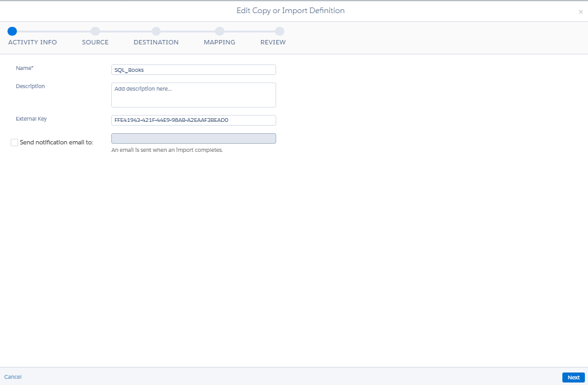The width and height of the screenshot is (588, 385).
Task: Switch to the REVIEW step label
Action: (x=273, y=42)
